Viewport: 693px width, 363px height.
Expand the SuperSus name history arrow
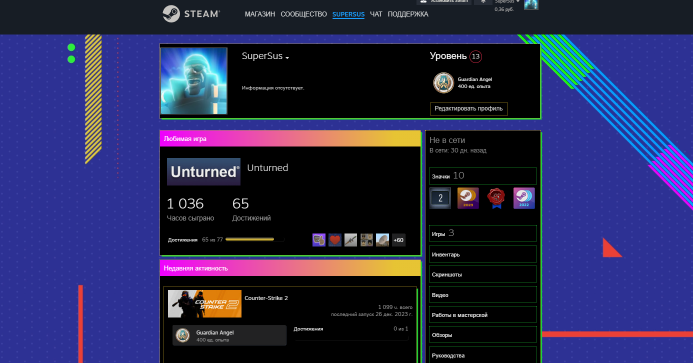287,58
